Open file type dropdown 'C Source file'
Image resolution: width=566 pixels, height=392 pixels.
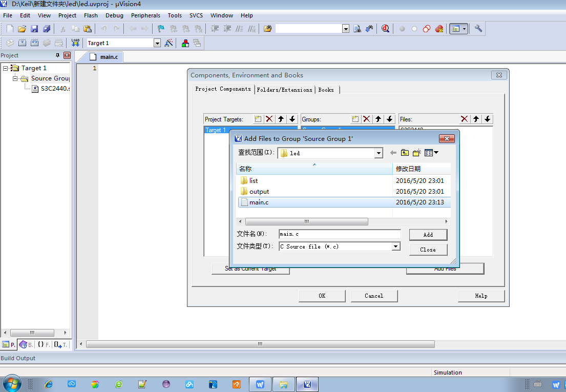point(396,246)
